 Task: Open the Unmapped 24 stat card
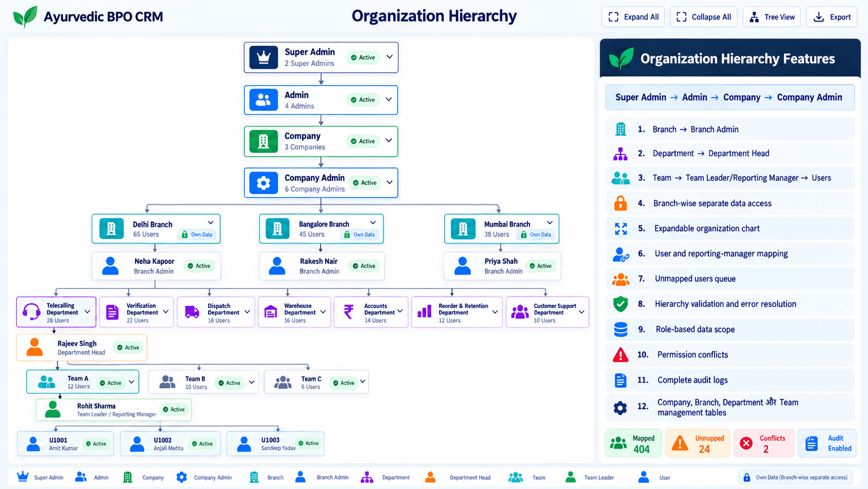point(698,443)
